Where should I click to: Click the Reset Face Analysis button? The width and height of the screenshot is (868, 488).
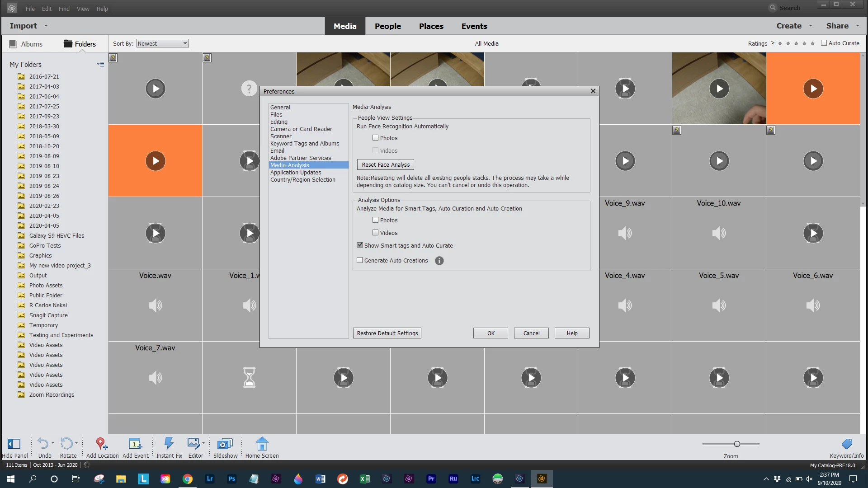coord(385,165)
